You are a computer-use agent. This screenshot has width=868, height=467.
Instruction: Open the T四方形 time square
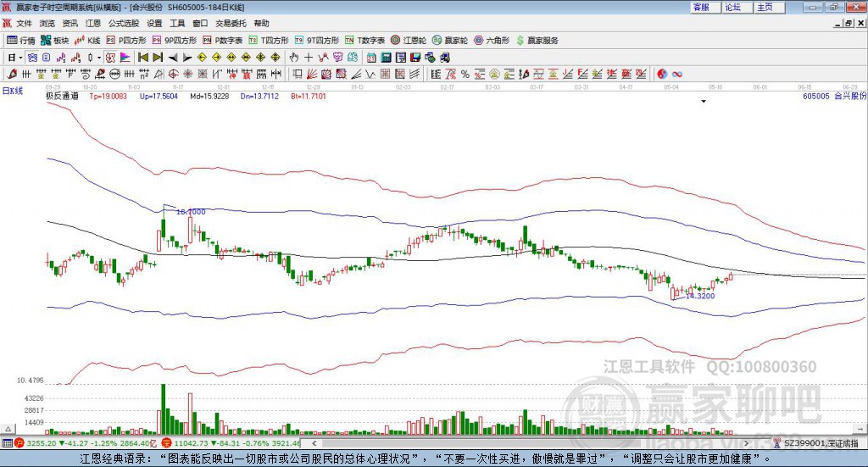point(269,41)
